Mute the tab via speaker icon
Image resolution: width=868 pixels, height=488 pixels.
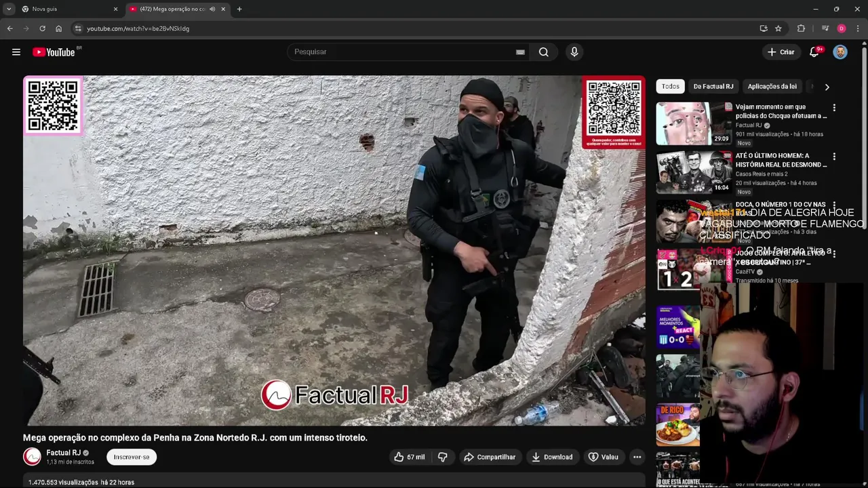[212, 9]
